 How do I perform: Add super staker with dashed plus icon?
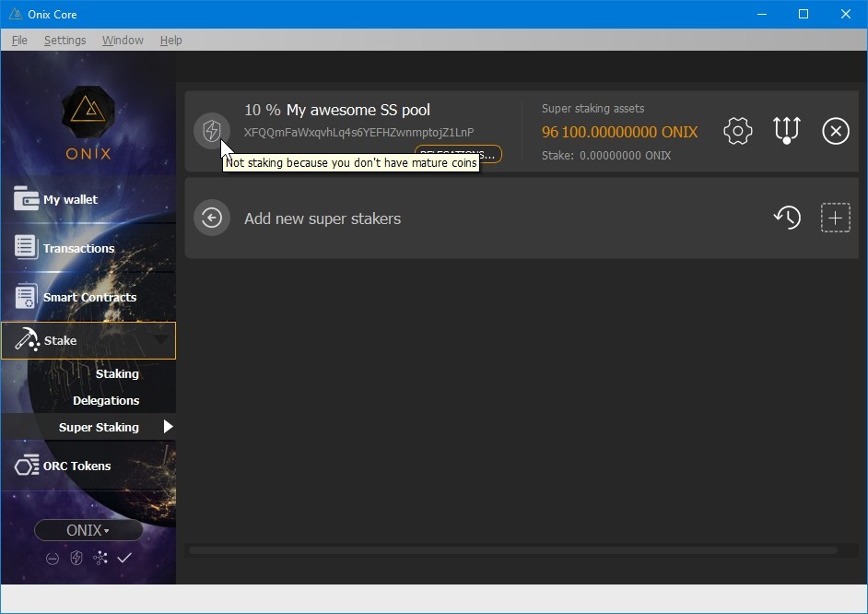click(x=835, y=218)
